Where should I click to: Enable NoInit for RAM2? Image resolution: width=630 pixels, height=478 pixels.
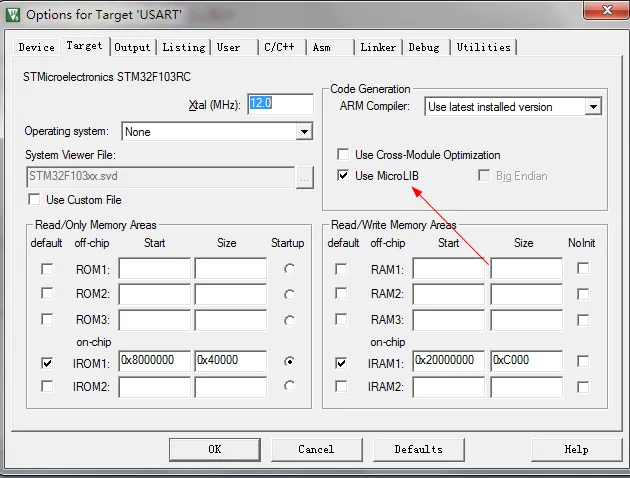[x=583, y=294]
